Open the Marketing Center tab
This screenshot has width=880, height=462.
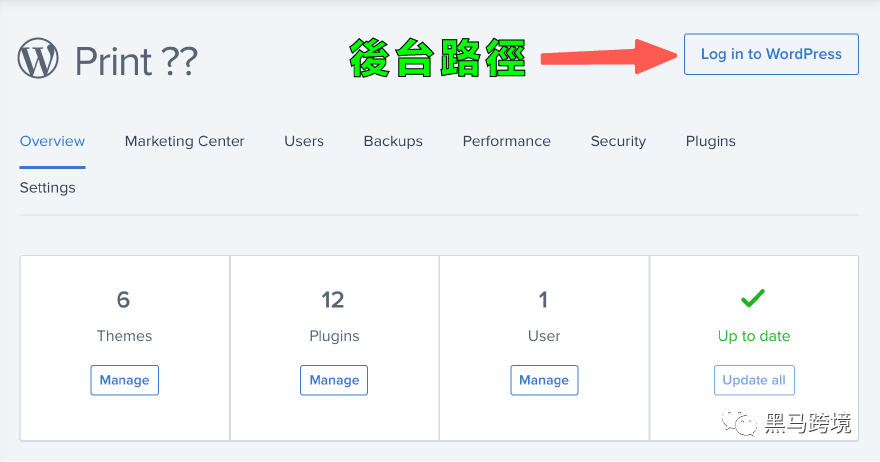185,141
